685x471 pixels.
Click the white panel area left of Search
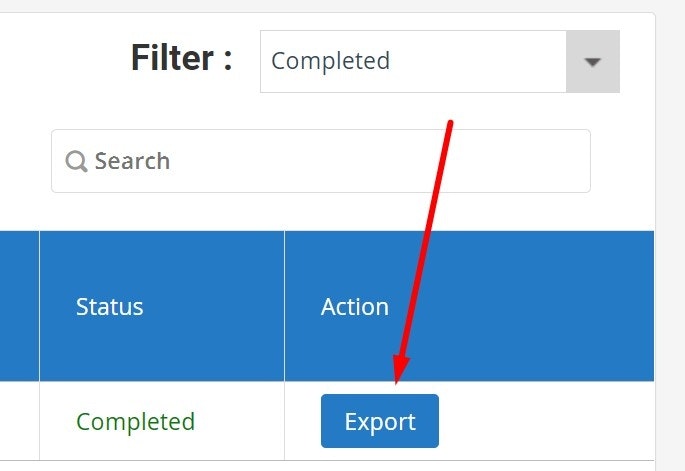25,161
